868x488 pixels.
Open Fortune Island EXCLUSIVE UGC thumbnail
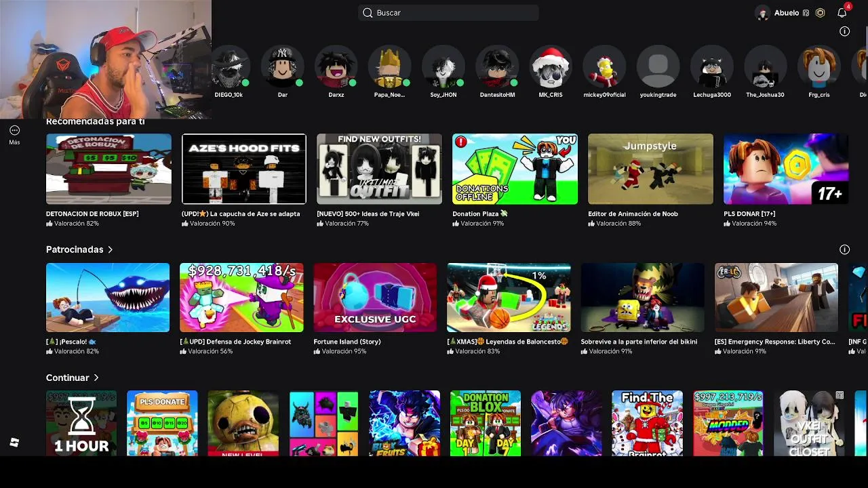[x=375, y=298]
